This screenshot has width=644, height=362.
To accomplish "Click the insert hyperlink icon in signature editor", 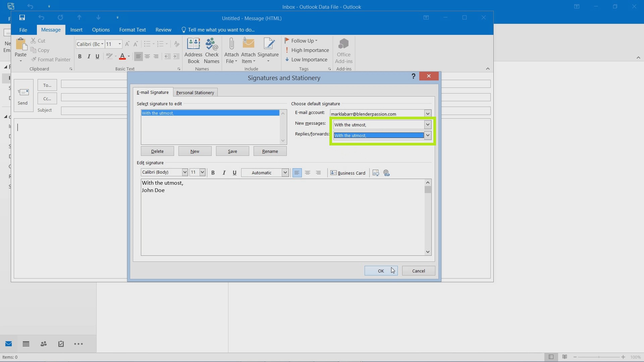I will tap(386, 172).
